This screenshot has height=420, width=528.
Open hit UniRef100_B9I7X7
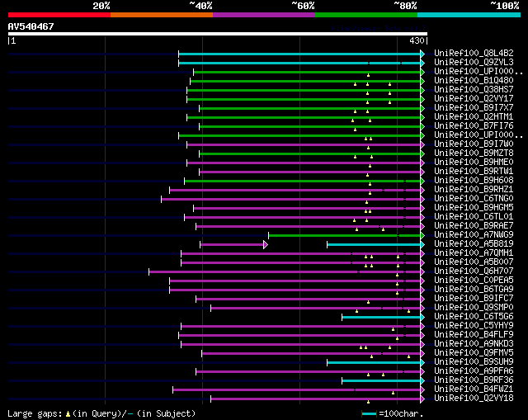(x=474, y=108)
